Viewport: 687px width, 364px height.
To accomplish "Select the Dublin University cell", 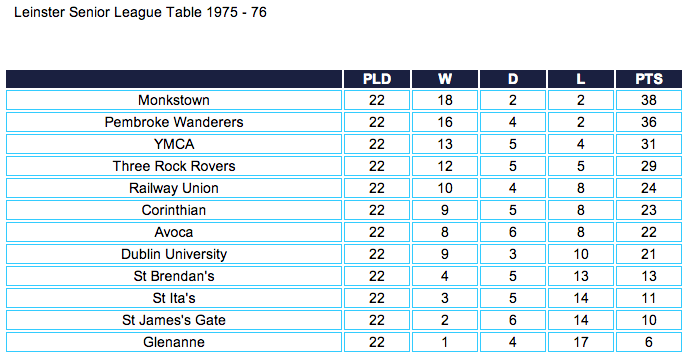I will click(x=174, y=254).
